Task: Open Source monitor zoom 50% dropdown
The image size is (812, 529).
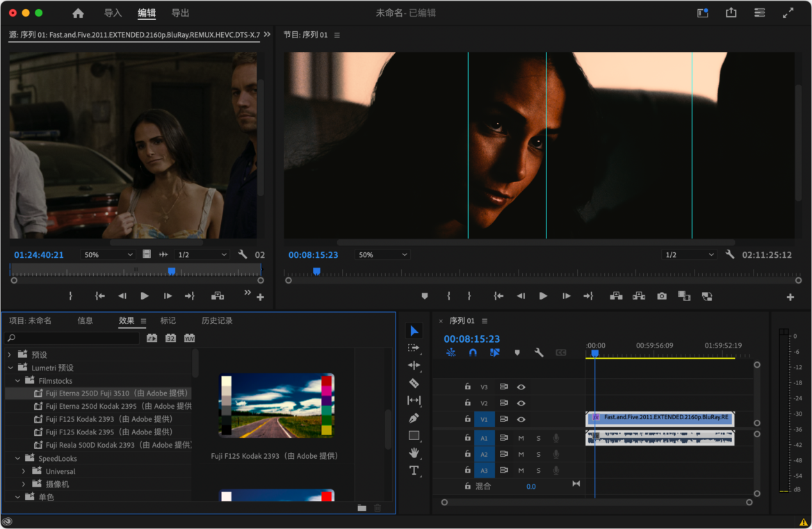Action: point(108,254)
